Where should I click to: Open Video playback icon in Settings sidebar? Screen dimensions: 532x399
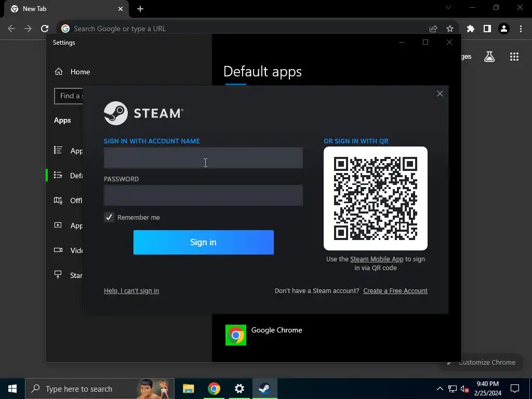pyautogui.click(x=58, y=250)
